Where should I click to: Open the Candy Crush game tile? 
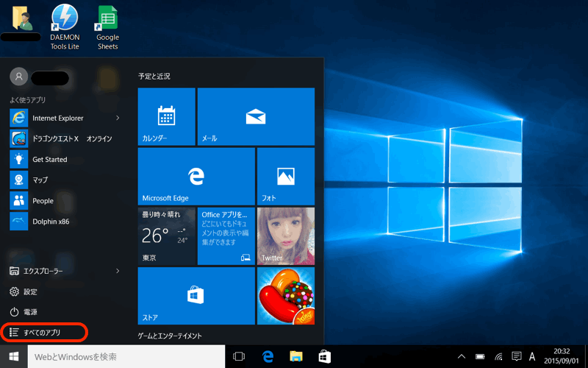point(285,296)
